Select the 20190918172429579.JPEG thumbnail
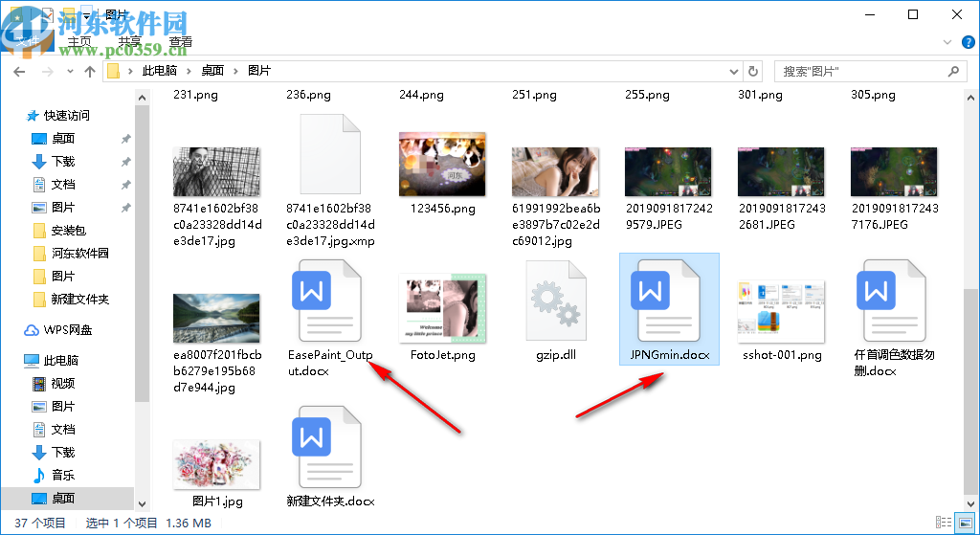Screen dimensions: 980x535 (x=668, y=172)
